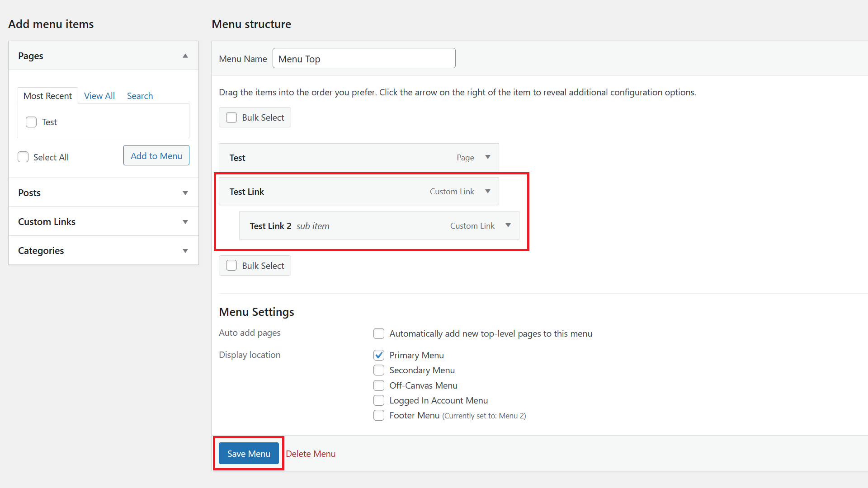
Task: Click the Delete Menu link
Action: click(311, 454)
